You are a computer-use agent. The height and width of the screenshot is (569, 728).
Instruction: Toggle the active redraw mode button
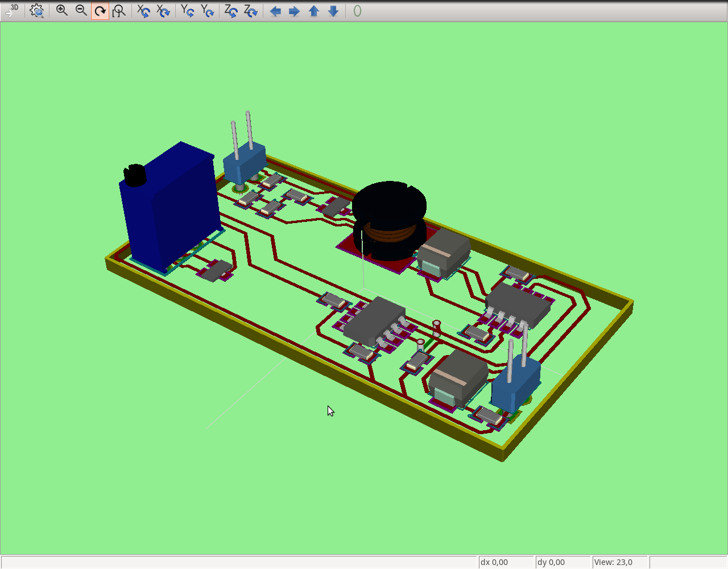click(x=100, y=10)
